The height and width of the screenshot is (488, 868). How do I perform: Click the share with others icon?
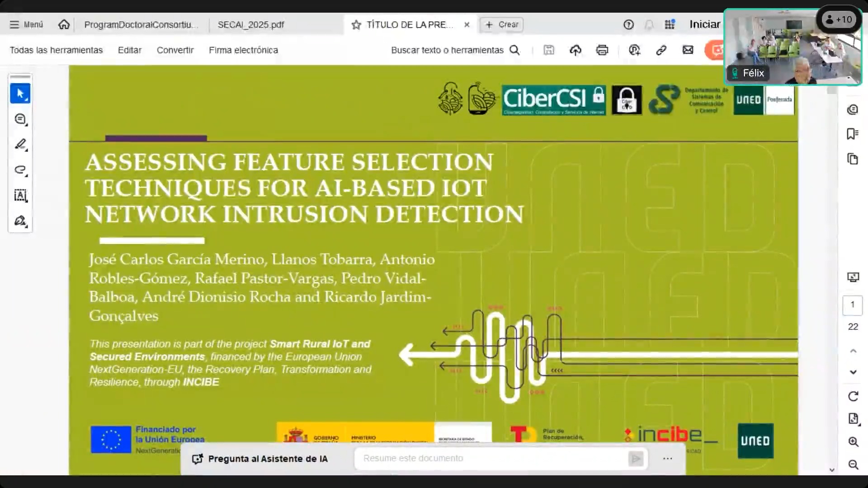[x=634, y=50]
